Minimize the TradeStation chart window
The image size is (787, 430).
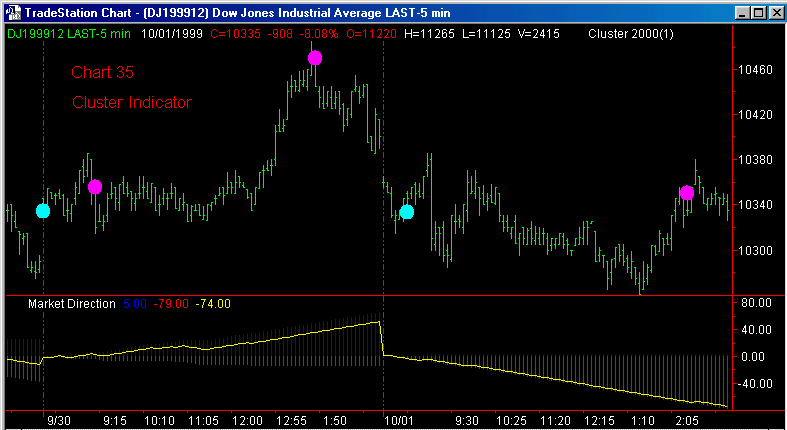click(x=743, y=13)
